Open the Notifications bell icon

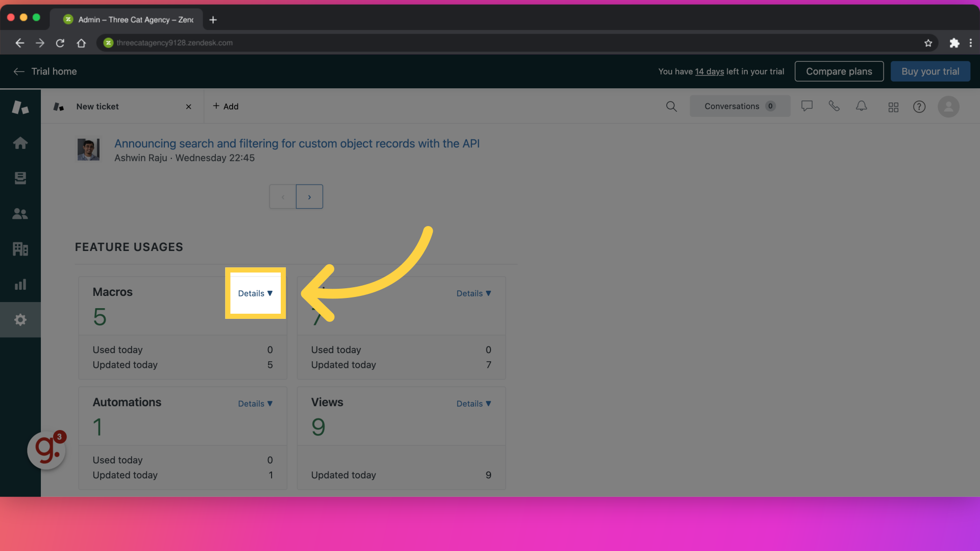click(862, 106)
